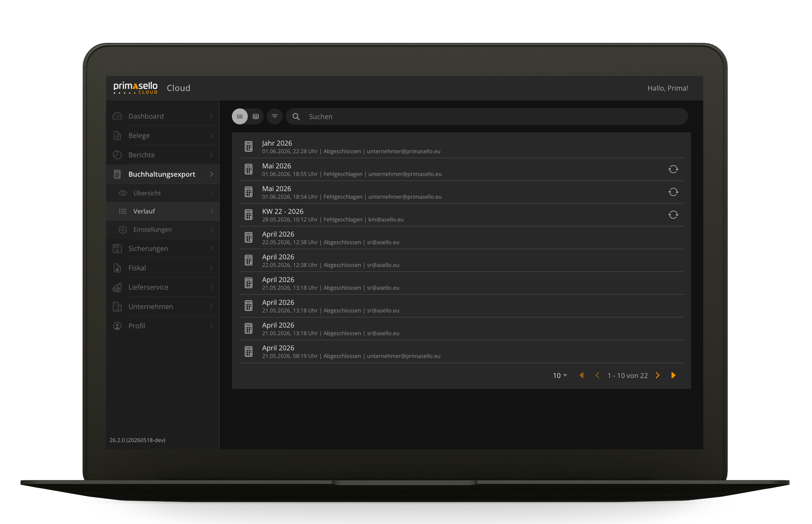Open Berichte in the sidebar

point(163,155)
